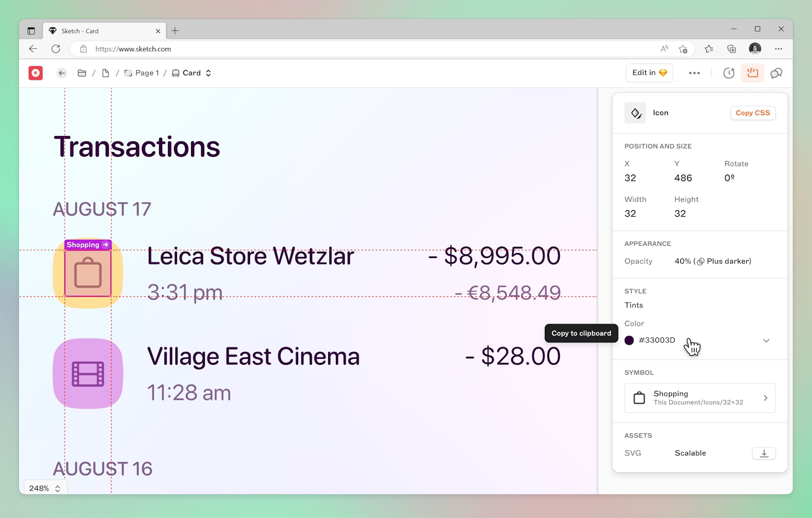This screenshot has width=812, height=518.
Task: Click the Shopping bag symbol thumbnail
Action: (x=639, y=398)
